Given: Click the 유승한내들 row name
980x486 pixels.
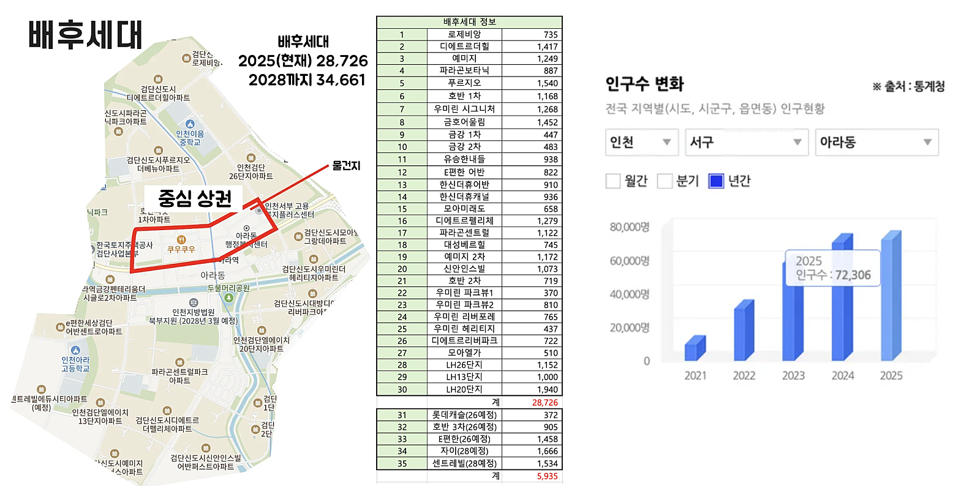Looking at the screenshot, I should pyautogui.click(x=464, y=159).
